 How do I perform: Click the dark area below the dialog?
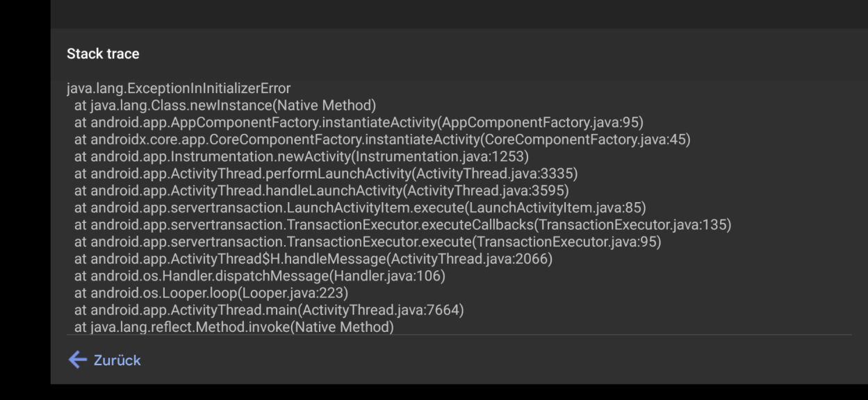coord(434,393)
